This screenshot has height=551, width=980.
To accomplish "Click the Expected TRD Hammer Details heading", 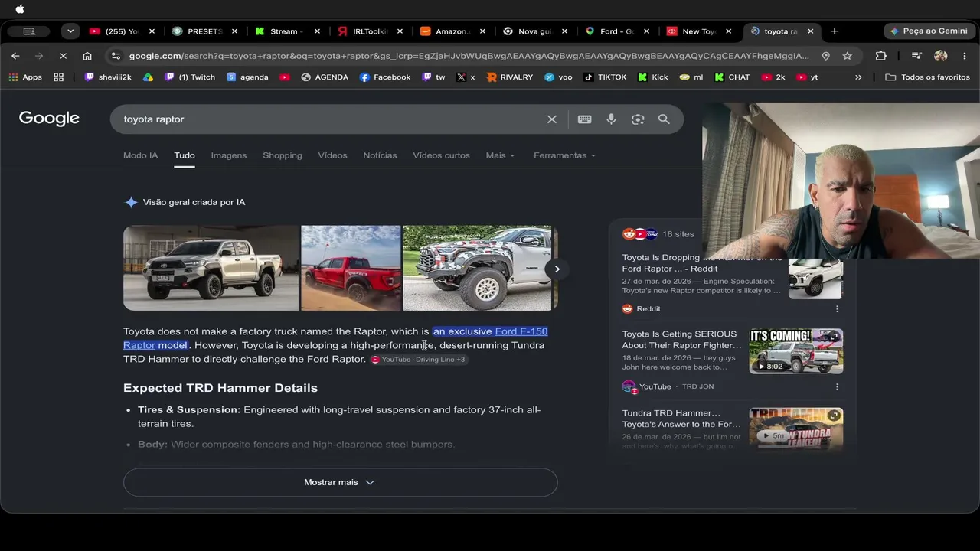I will point(220,388).
